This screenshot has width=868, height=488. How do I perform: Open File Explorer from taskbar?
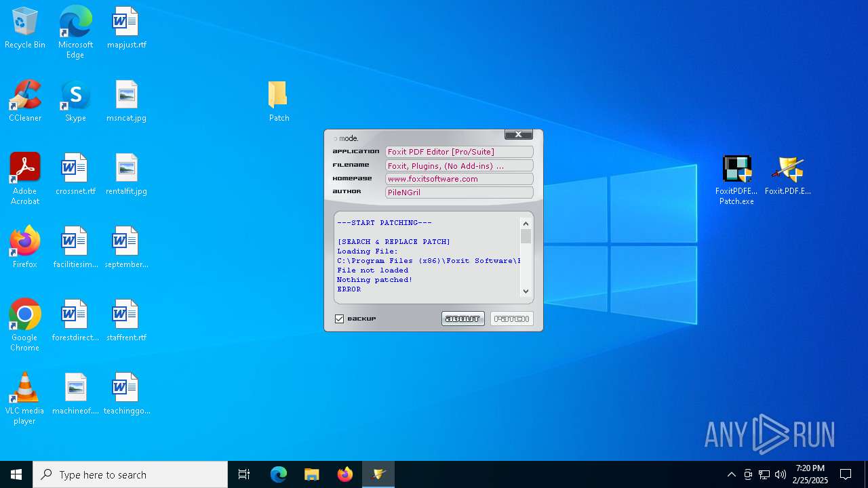click(311, 474)
